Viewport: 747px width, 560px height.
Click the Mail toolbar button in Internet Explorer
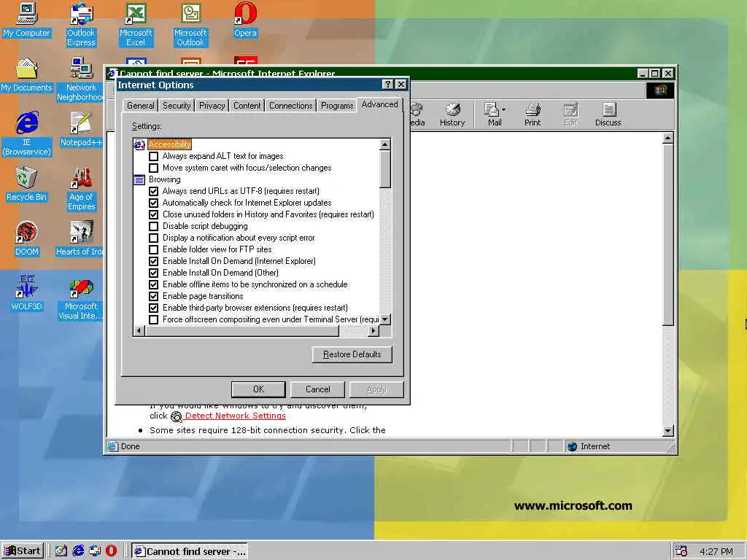[x=492, y=114]
